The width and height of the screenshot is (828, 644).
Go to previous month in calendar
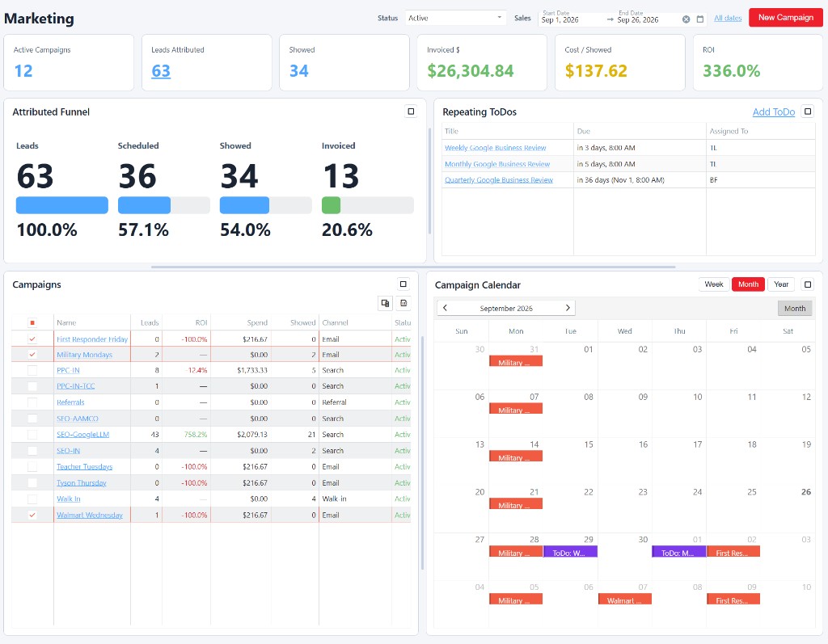[x=446, y=308]
